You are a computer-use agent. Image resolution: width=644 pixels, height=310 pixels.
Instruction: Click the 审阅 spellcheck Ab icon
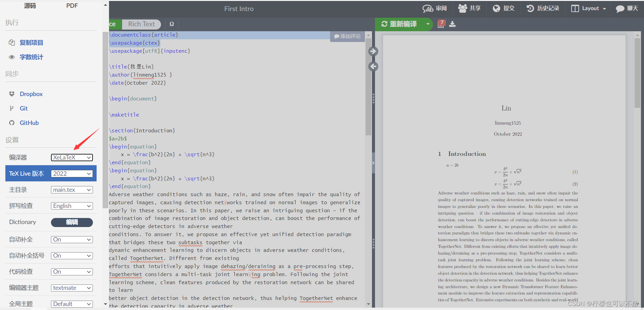coord(428,8)
